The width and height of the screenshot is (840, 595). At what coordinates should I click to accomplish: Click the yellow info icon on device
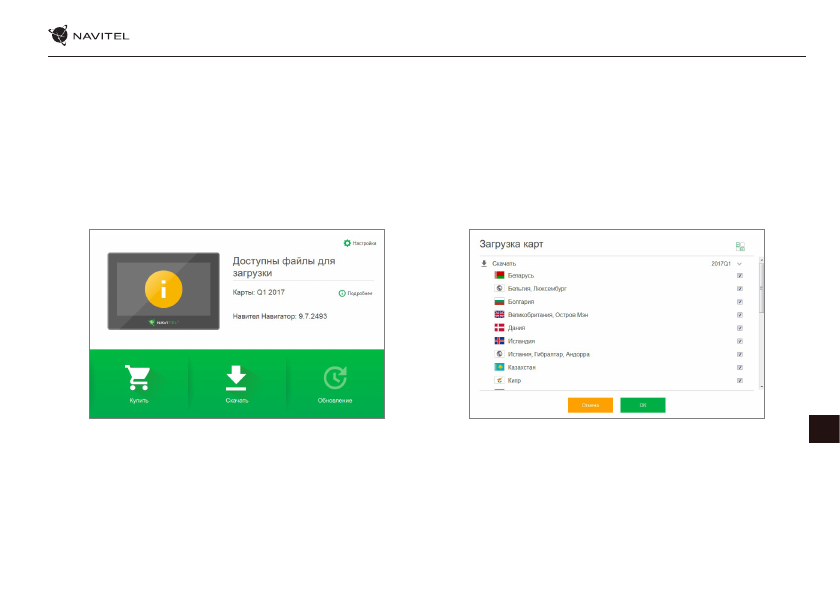pos(163,287)
